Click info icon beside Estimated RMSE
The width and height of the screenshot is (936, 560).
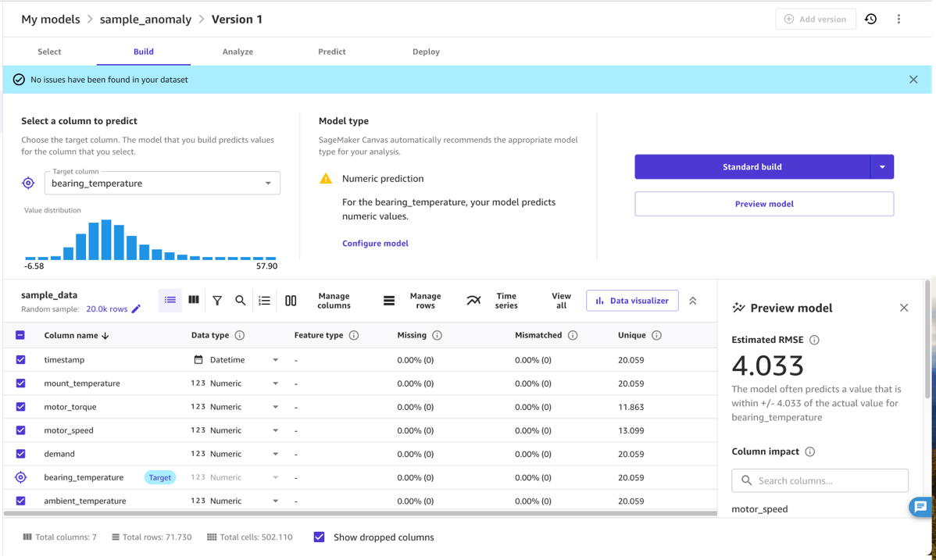pyautogui.click(x=814, y=340)
